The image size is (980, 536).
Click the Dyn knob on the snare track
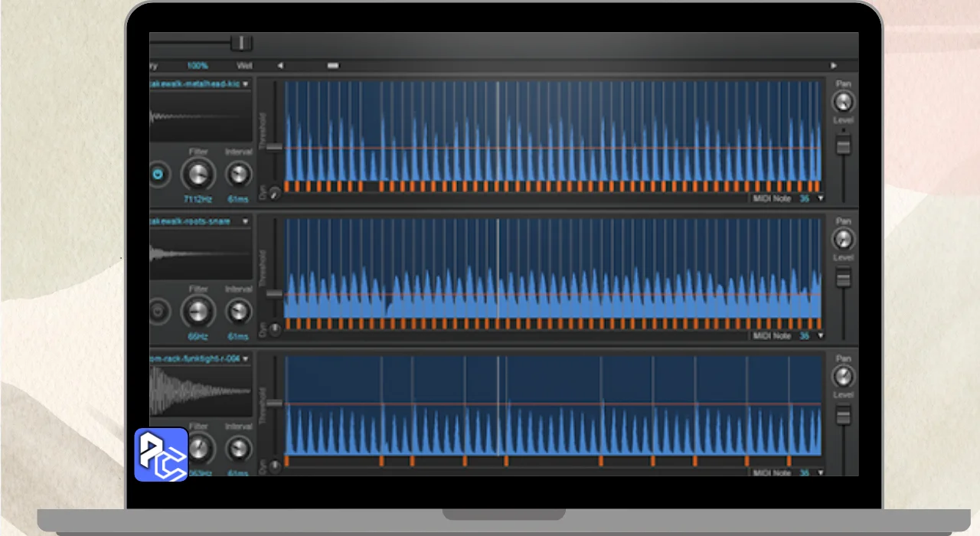[274, 331]
